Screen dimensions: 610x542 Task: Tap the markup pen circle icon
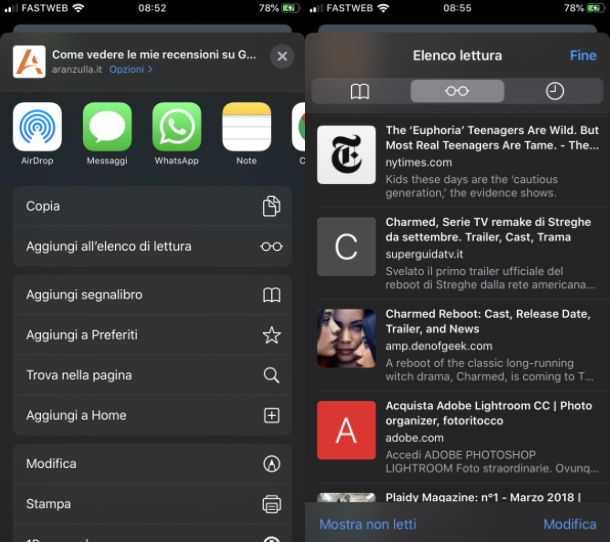272,464
